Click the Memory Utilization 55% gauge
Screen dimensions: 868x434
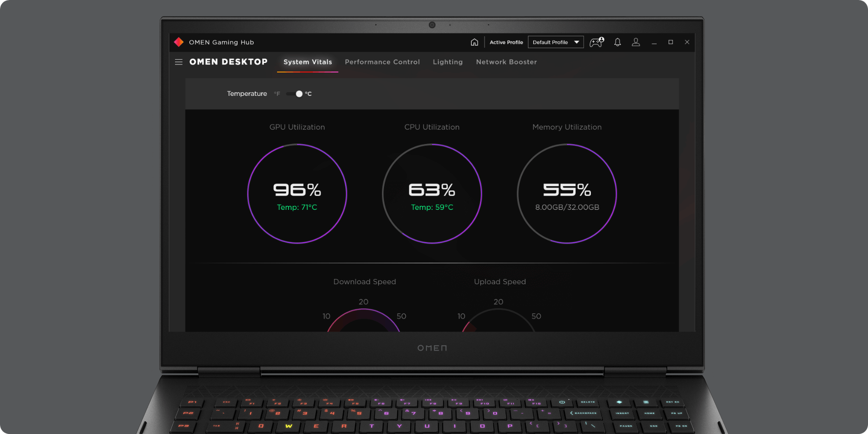click(567, 194)
